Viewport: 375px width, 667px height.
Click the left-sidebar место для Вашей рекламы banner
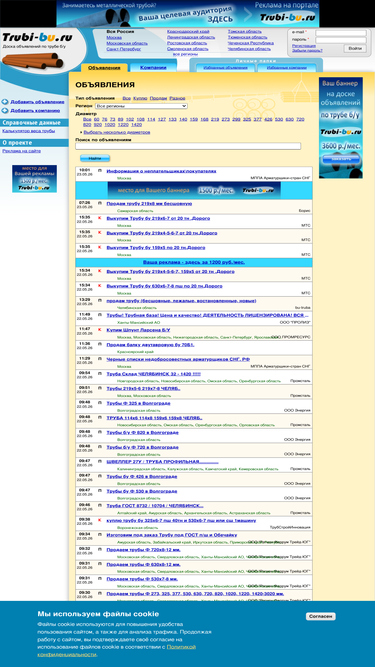point(34,179)
